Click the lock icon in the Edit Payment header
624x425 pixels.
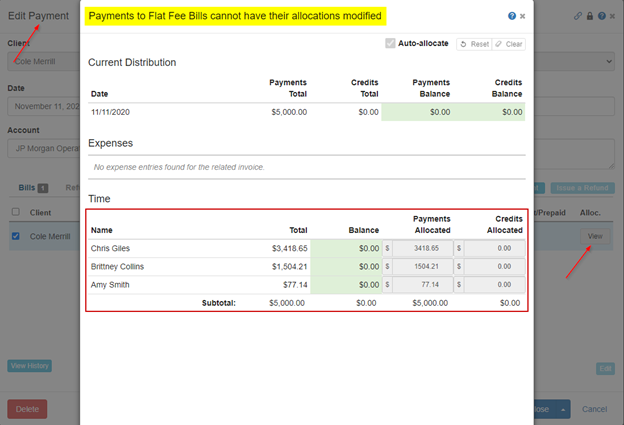[590, 16]
